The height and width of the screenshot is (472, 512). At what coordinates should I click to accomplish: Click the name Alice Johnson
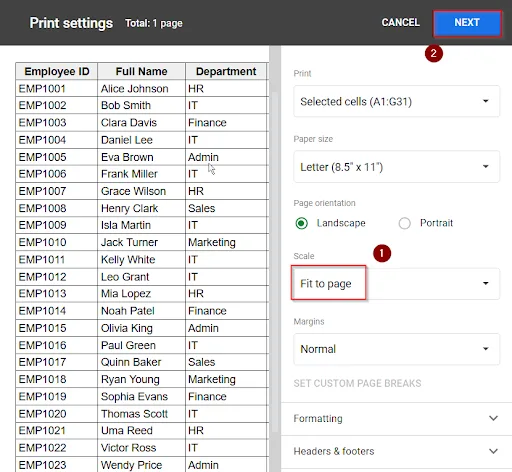point(135,89)
